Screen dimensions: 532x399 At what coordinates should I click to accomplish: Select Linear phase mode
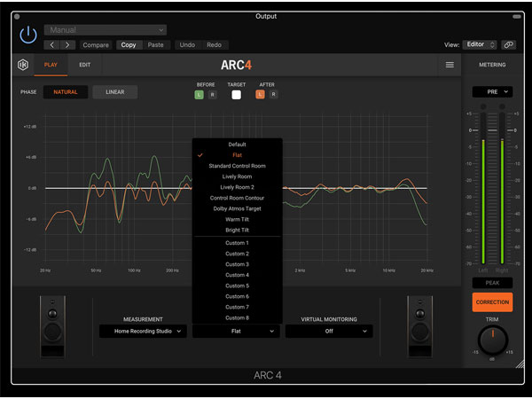115,92
